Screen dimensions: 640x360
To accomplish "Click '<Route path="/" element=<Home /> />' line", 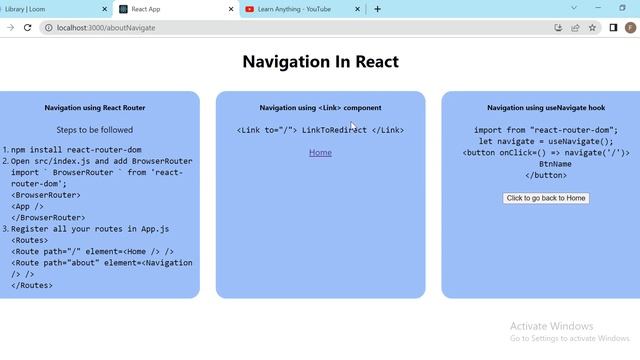I will 92,252.
